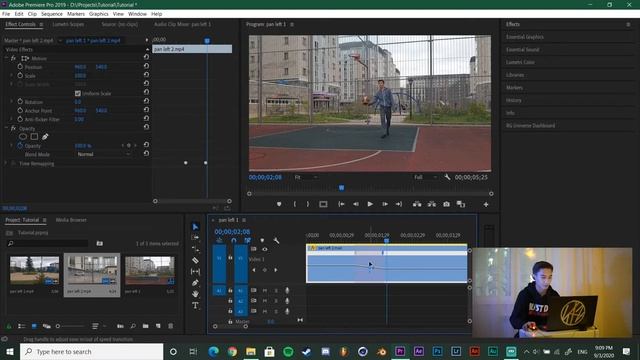This screenshot has height=360, width=640.
Task: Collapse the Opacity effect group
Action: (x=6, y=128)
